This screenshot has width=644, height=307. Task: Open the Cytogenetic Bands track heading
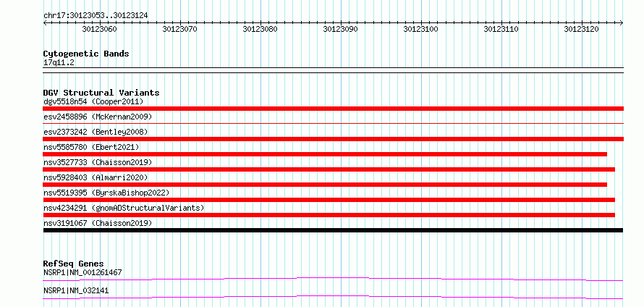point(86,54)
